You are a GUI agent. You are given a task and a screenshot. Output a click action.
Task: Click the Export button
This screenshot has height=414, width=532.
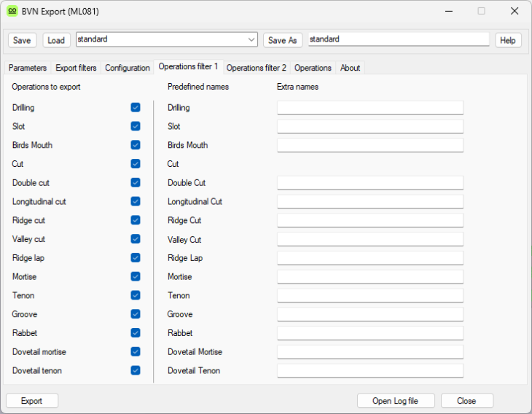tap(32, 401)
